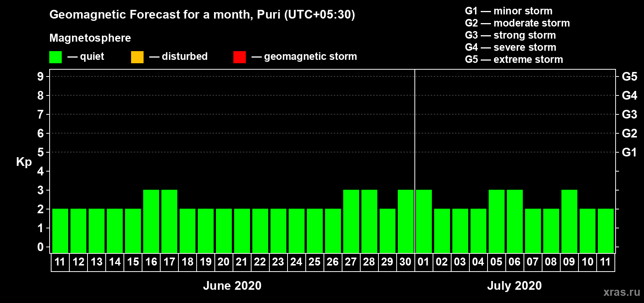
Task: Click the 'disturbed' legend label
Action: click(184, 56)
